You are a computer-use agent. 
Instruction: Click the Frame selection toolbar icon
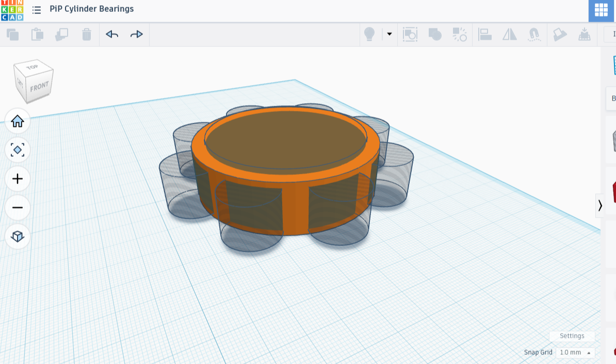pyautogui.click(x=410, y=35)
